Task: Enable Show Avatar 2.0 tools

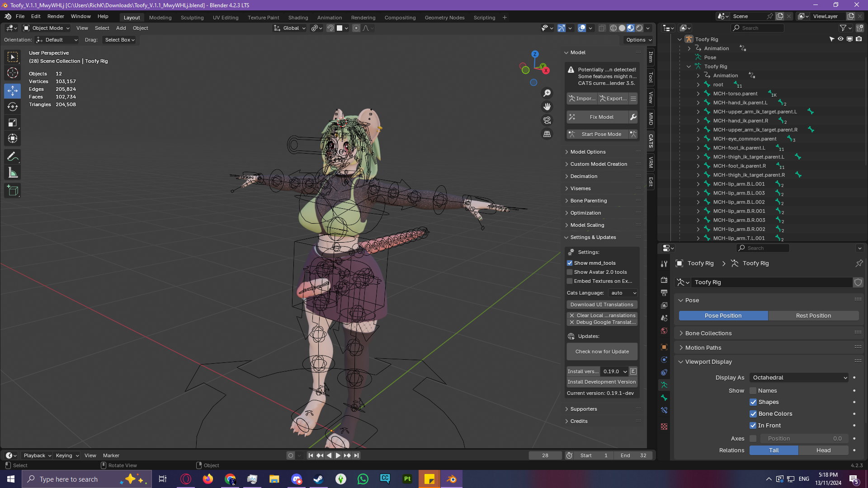Action: [570, 272]
